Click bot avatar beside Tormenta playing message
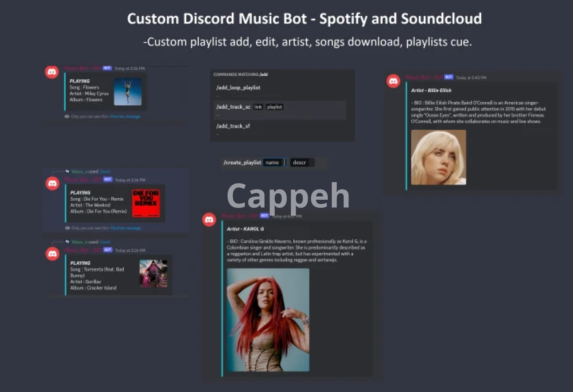Image resolution: width=573 pixels, height=392 pixels. tap(53, 254)
